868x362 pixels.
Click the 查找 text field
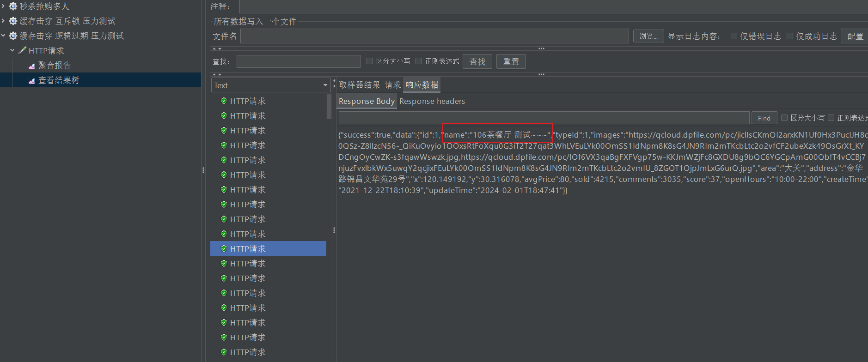click(x=298, y=61)
